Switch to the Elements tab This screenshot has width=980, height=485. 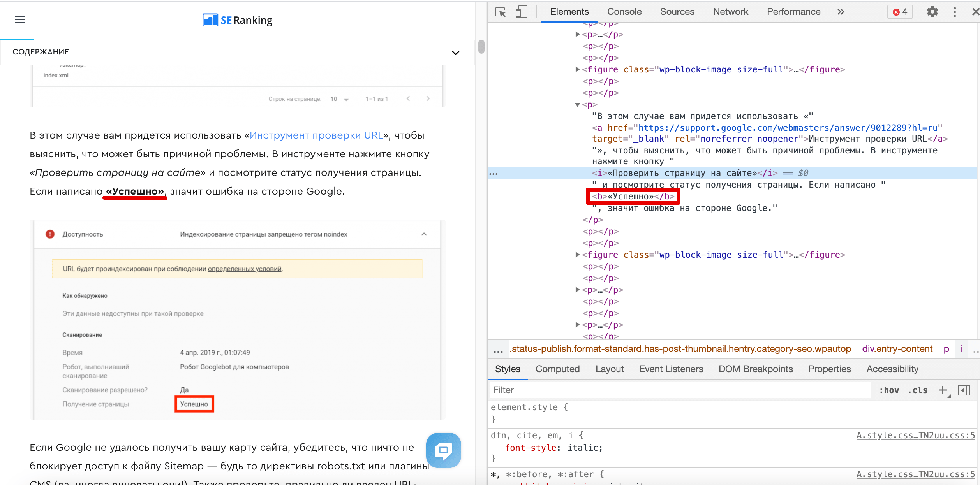click(x=569, y=12)
